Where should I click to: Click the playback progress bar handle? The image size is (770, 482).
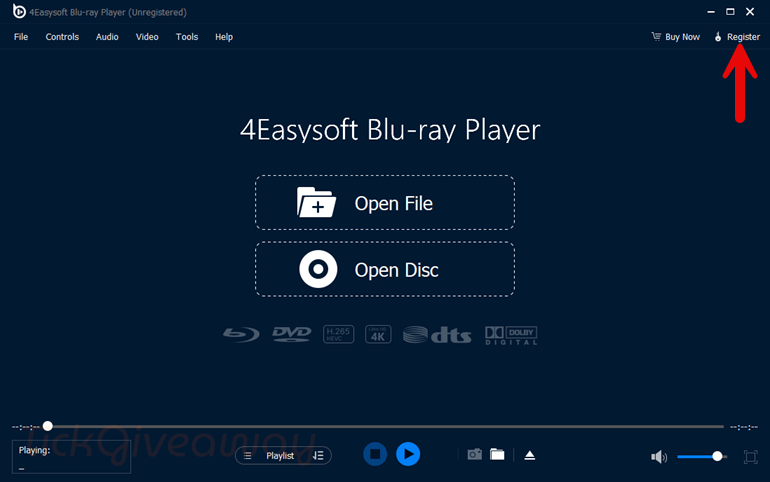[x=48, y=426]
